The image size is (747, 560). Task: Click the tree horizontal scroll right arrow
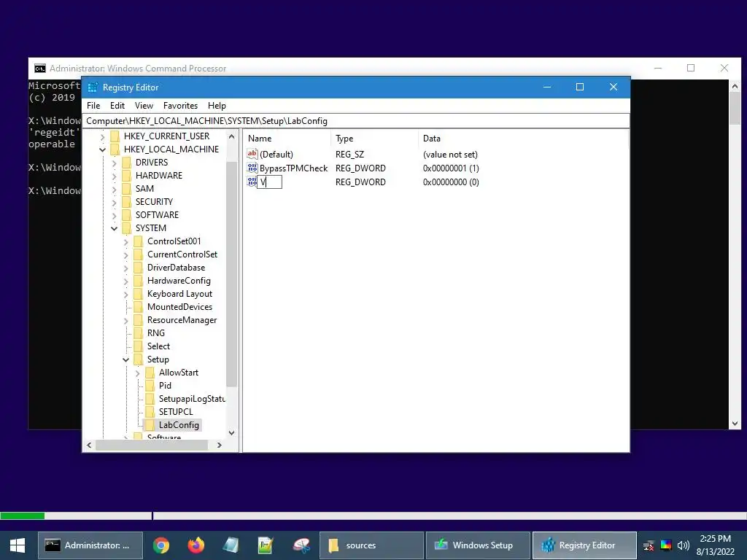(x=219, y=446)
